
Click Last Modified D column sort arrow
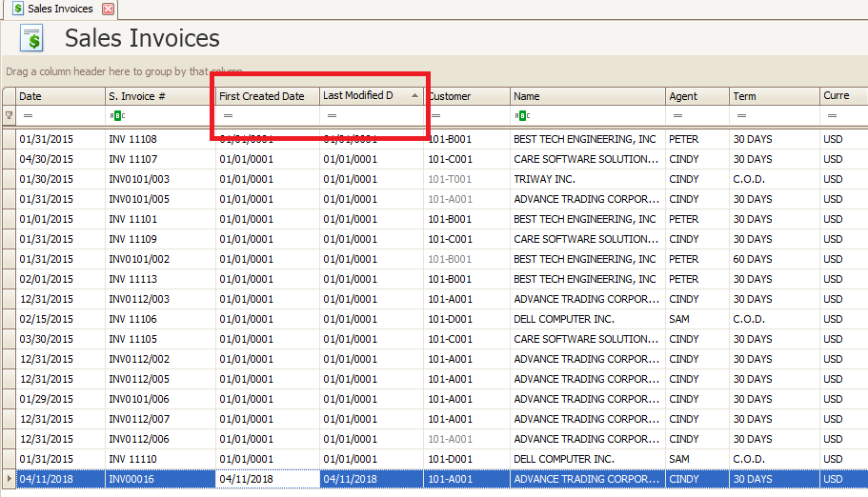[414, 96]
